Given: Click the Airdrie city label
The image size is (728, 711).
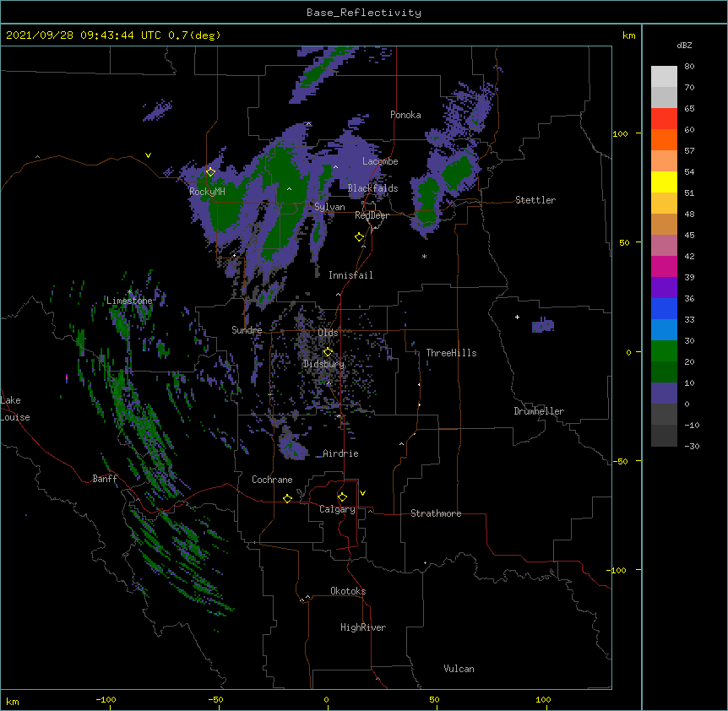Looking at the screenshot, I should (x=341, y=453).
